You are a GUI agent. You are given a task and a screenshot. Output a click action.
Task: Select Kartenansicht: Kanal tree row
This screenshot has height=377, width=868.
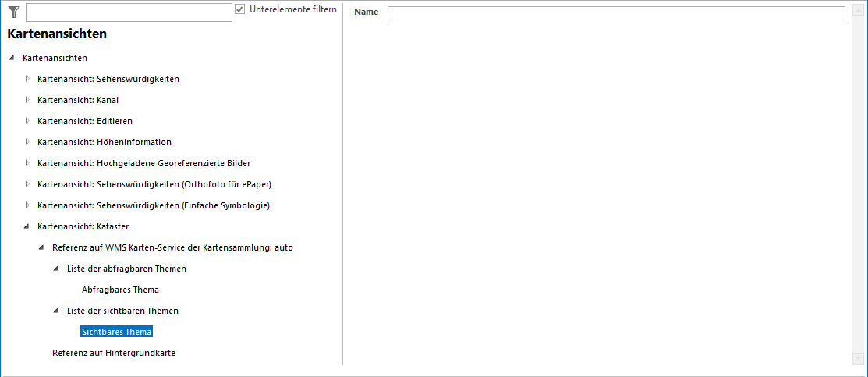pyautogui.click(x=78, y=100)
